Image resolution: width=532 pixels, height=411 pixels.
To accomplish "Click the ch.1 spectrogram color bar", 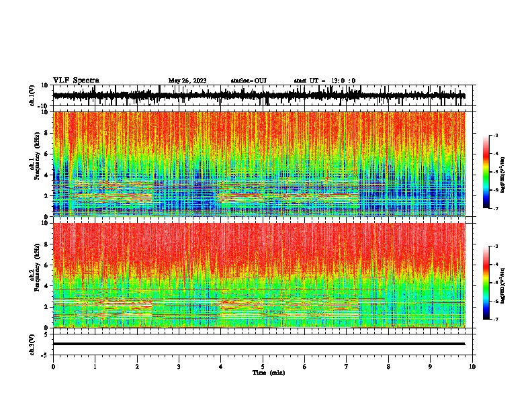I will [486, 172].
